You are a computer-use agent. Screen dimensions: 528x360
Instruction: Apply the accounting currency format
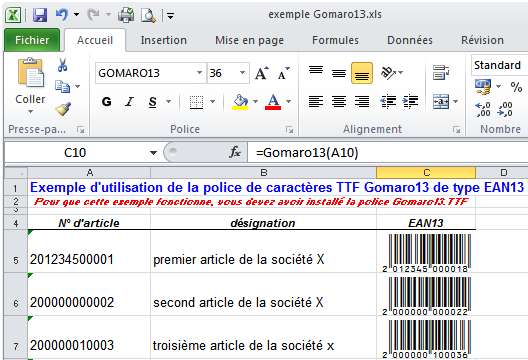[483, 87]
